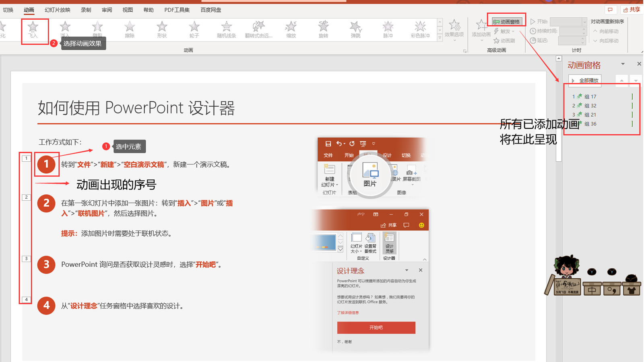This screenshot has height=362, width=644.
Task: Select the 弹跳 (Bounce) animation effect
Action: click(x=355, y=29)
